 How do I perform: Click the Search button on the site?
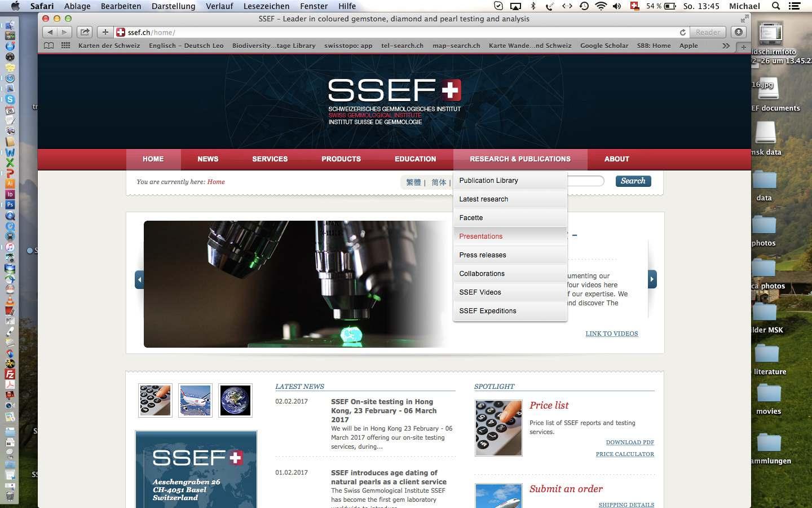(633, 181)
